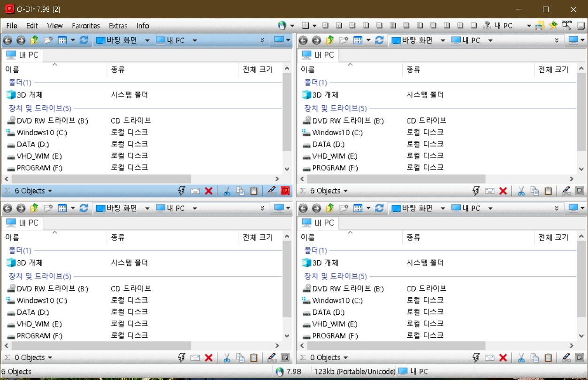Open the Favorites menu
Image resolution: width=588 pixels, height=380 pixels.
point(85,26)
